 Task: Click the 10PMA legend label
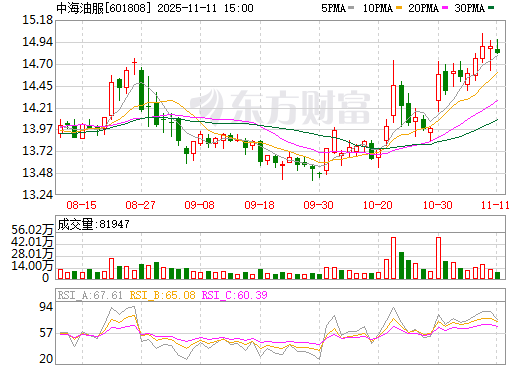tap(377, 8)
